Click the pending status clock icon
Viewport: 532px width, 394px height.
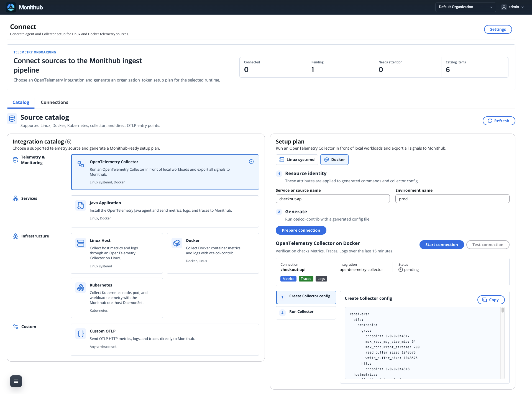tap(401, 270)
